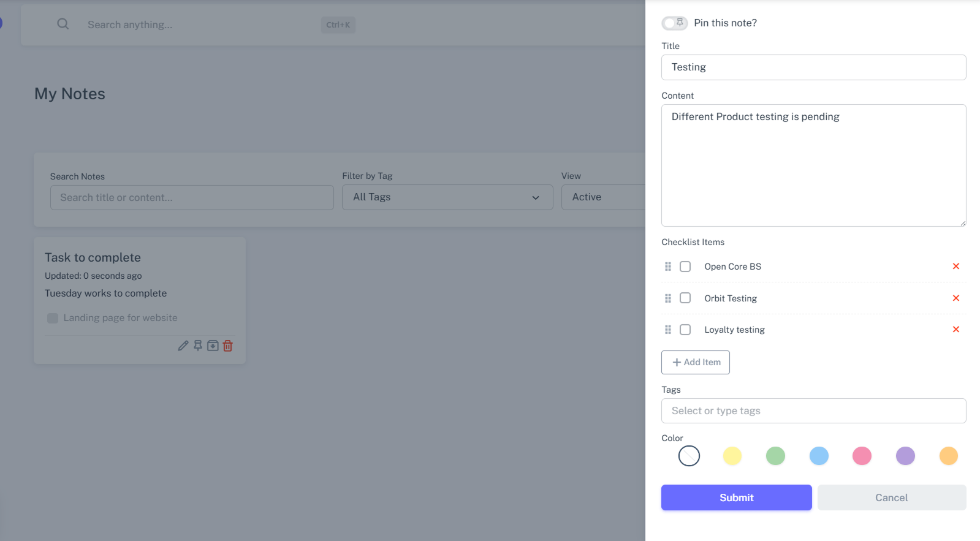Delete the Loyalty testing checklist item

coord(955,330)
